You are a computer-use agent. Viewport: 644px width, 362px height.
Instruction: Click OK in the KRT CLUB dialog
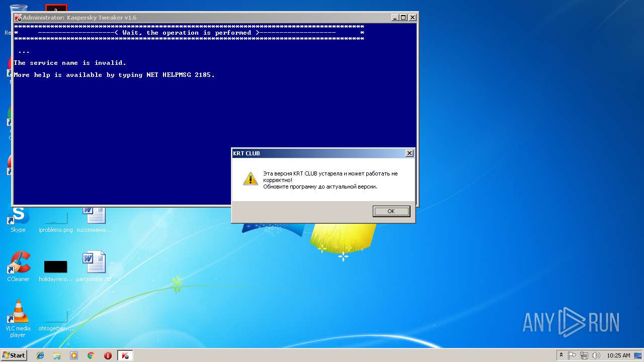(391, 211)
